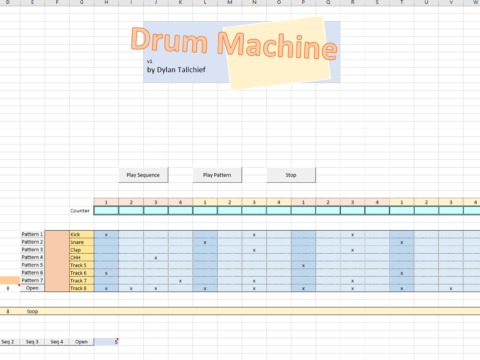The width and height of the screenshot is (480, 360).
Task: Click the Play Sequence button
Action: pos(143,175)
